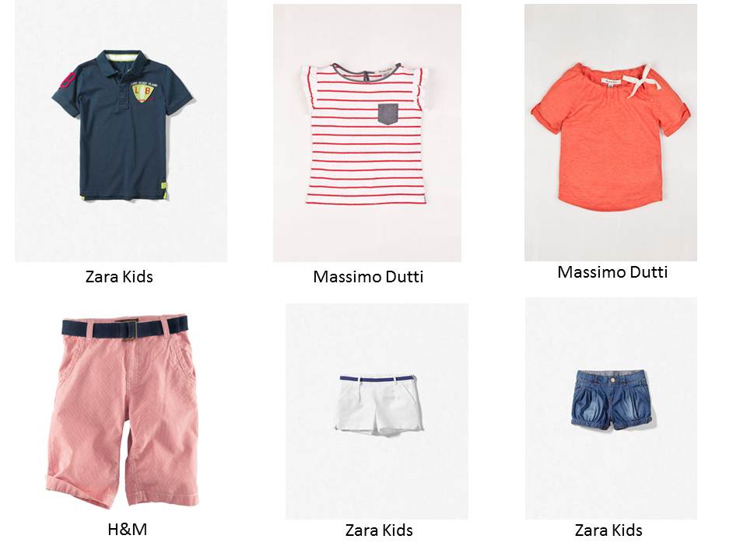
Task: Click the grey pocket on striped shirt
Action: coord(388,114)
